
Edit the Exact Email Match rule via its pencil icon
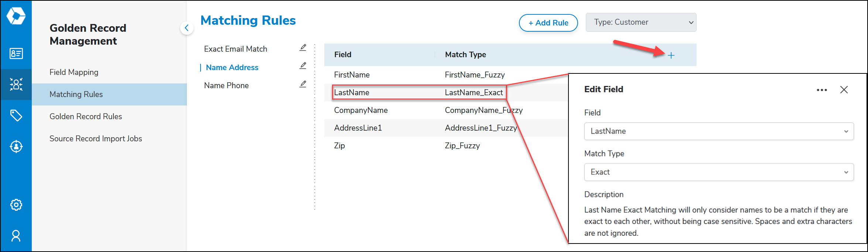coord(303,48)
